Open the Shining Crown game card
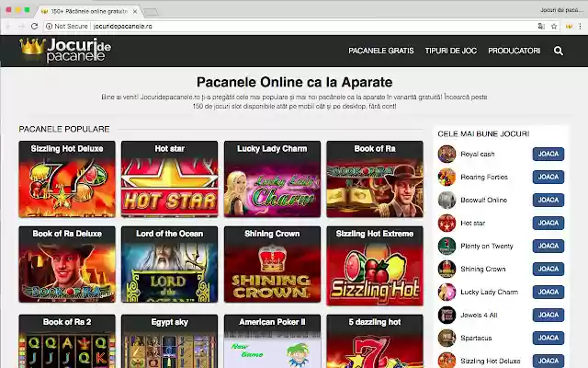Image resolution: width=588 pixels, height=368 pixels. coord(272,264)
